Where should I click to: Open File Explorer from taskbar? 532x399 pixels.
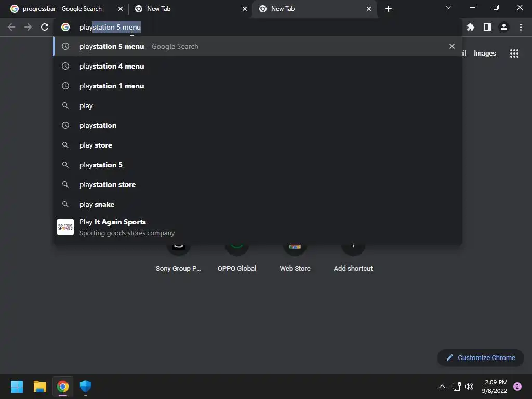tap(40, 387)
